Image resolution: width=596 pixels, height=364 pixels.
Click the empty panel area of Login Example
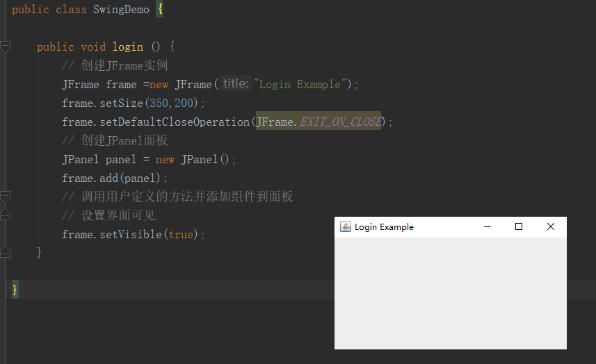[x=451, y=293]
